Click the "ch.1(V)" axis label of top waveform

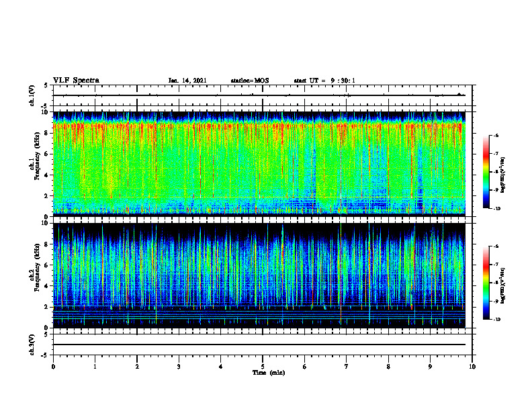coord(32,95)
